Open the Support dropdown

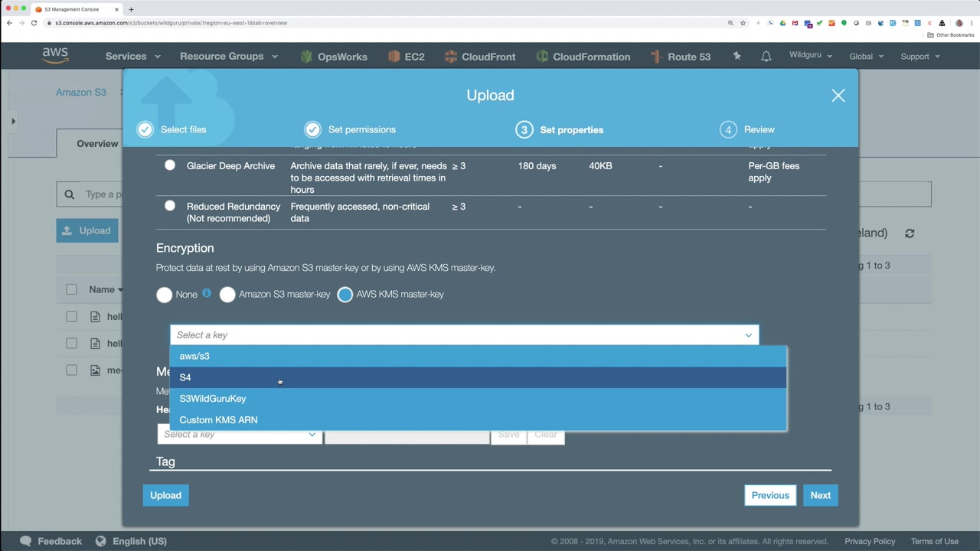click(x=920, y=56)
